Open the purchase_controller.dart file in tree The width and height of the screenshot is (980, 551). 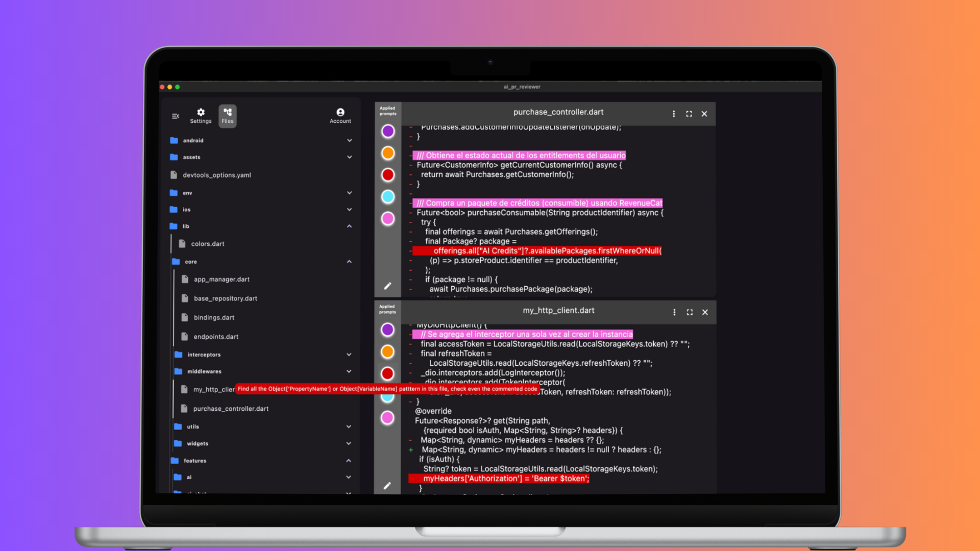231,409
